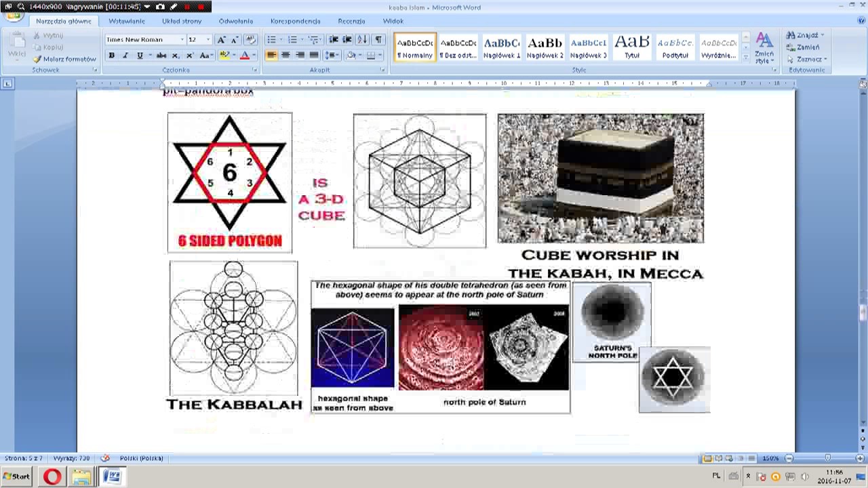Click the multilevel list icon
The width and height of the screenshot is (868, 488).
[x=313, y=39]
